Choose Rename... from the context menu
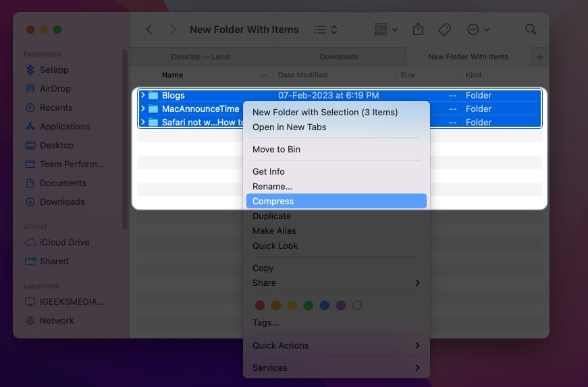 coord(336,186)
